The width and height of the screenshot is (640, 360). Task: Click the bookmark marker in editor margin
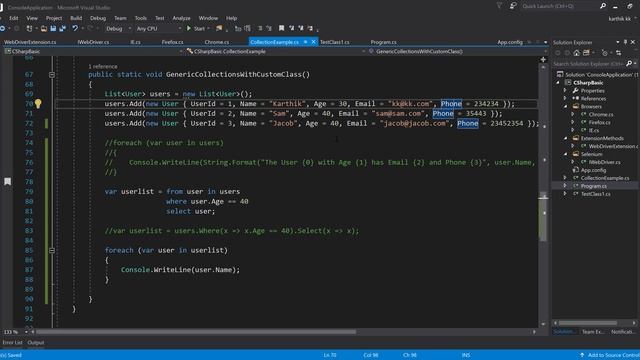pyautogui.click(x=7, y=182)
